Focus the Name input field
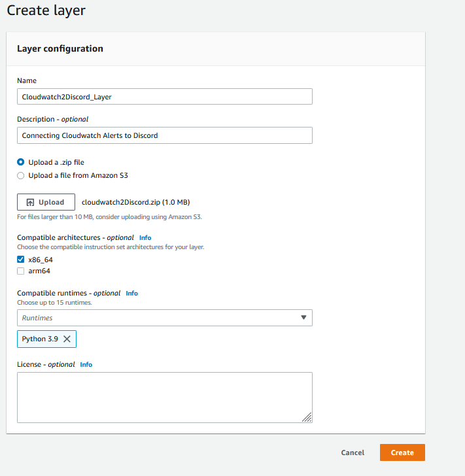Screen dimensions: 465x476 (164, 97)
